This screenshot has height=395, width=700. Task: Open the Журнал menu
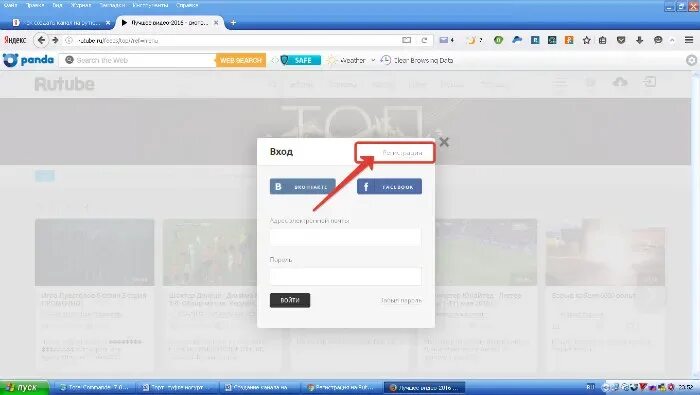(81, 5)
